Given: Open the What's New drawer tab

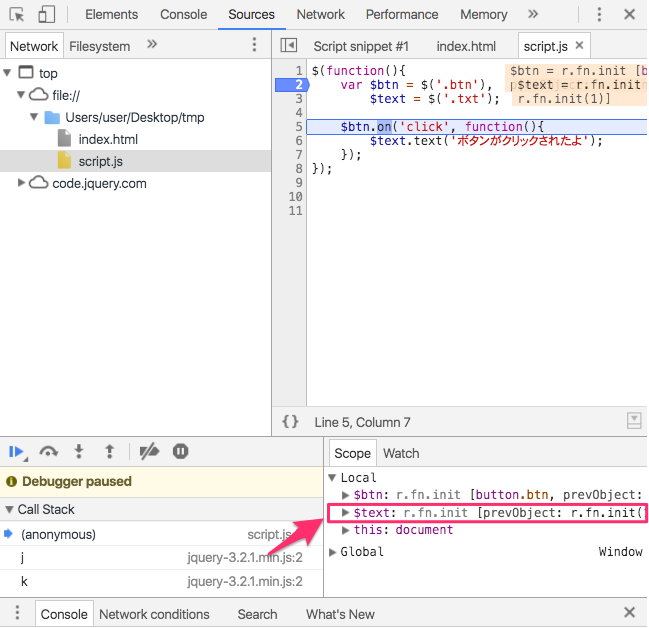Looking at the screenshot, I should (340, 614).
